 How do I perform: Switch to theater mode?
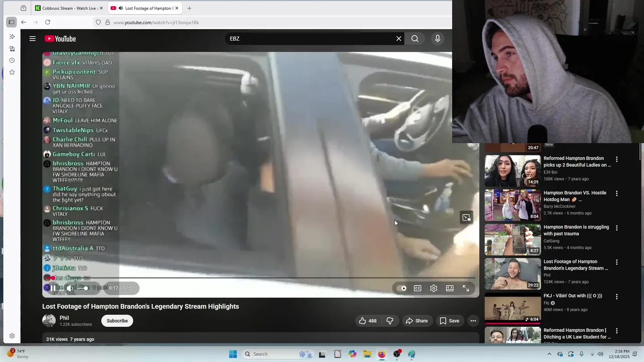pos(450,288)
